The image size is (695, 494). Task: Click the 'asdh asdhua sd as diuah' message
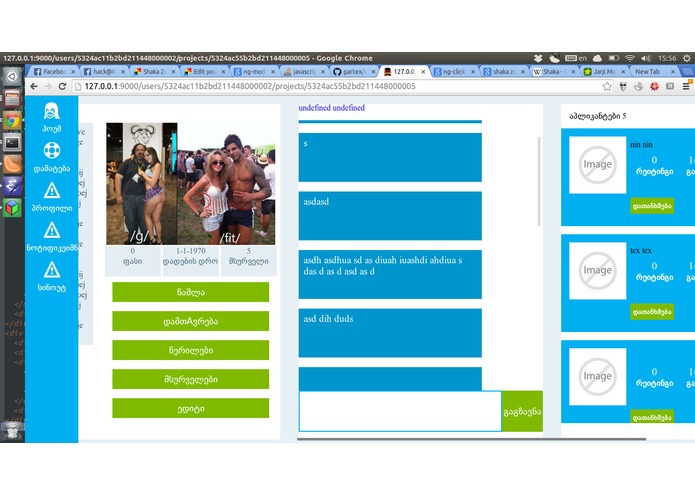(x=390, y=274)
